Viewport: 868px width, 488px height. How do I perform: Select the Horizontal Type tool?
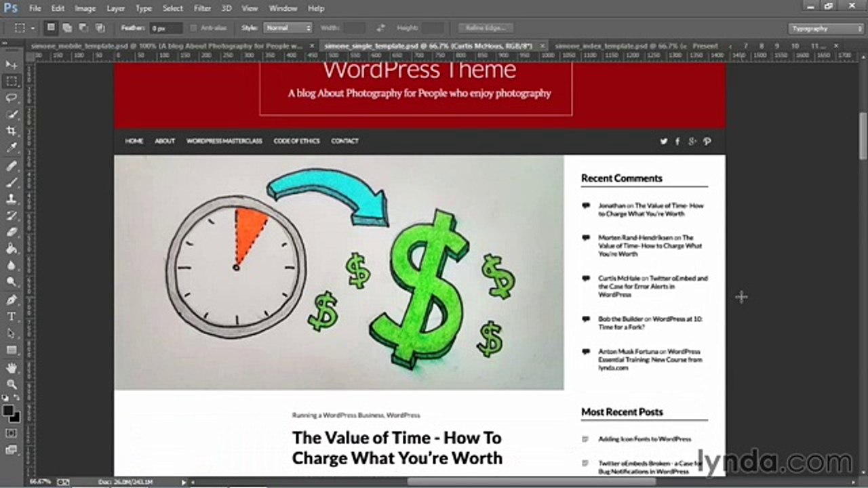click(x=12, y=317)
